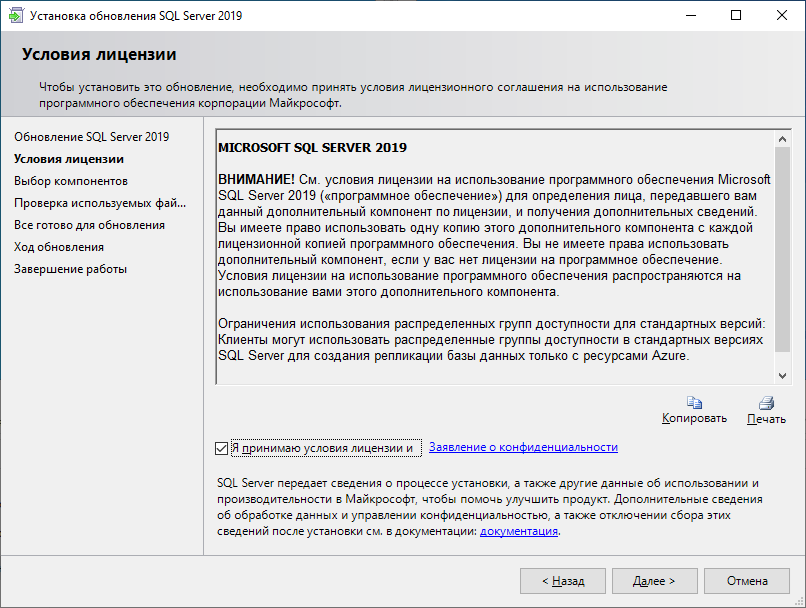
Task: Select the 'Все готово для обновления' step
Action: click(89, 225)
